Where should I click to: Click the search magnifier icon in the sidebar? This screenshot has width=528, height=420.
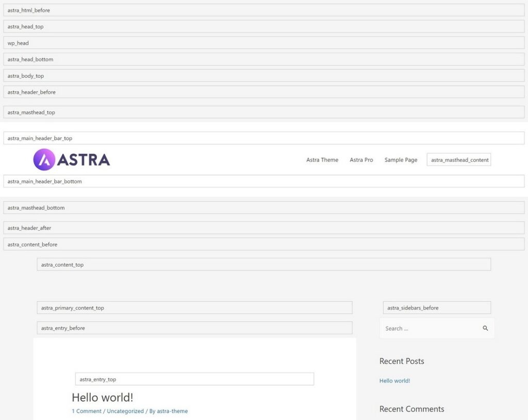click(485, 328)
